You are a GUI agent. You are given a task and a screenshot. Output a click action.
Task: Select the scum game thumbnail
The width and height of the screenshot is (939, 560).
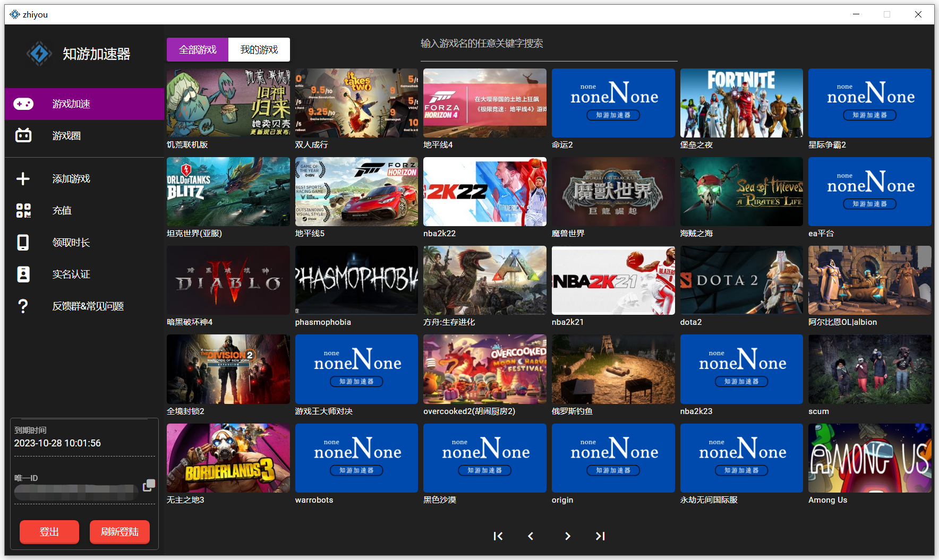(870, 369)
